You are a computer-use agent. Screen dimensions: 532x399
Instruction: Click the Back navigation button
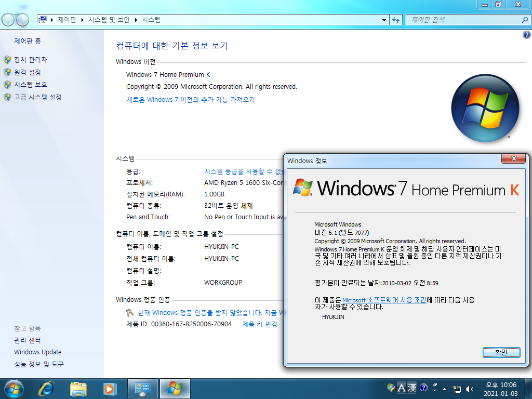(8, 20)
